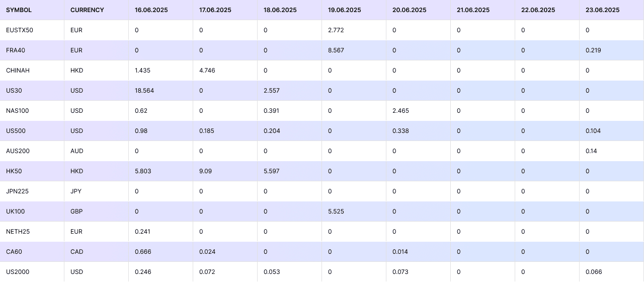The width and height of the screenshot is (644, 282).
Task: Select the AUS200 value 0.14
Action: click(x=591, y=151)
